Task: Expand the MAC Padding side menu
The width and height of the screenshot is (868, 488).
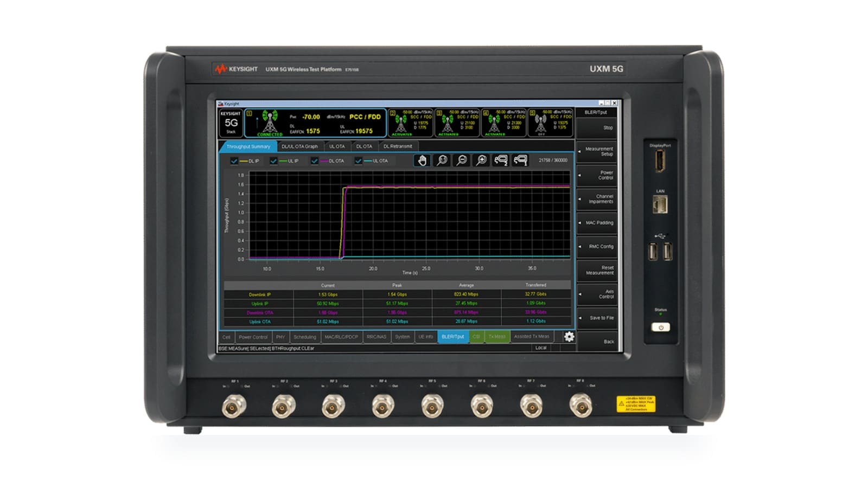Action: tap(596, 223)
